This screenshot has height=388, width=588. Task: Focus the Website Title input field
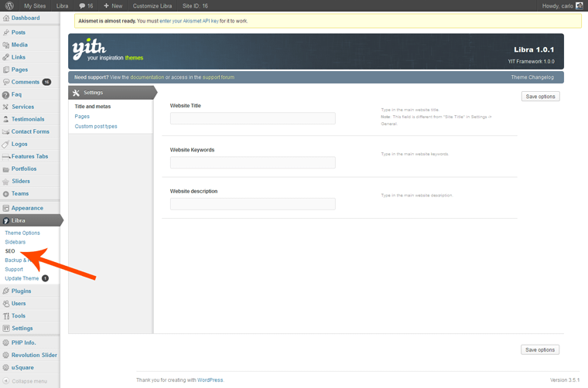pyautogui.click(x=253, y=118)
